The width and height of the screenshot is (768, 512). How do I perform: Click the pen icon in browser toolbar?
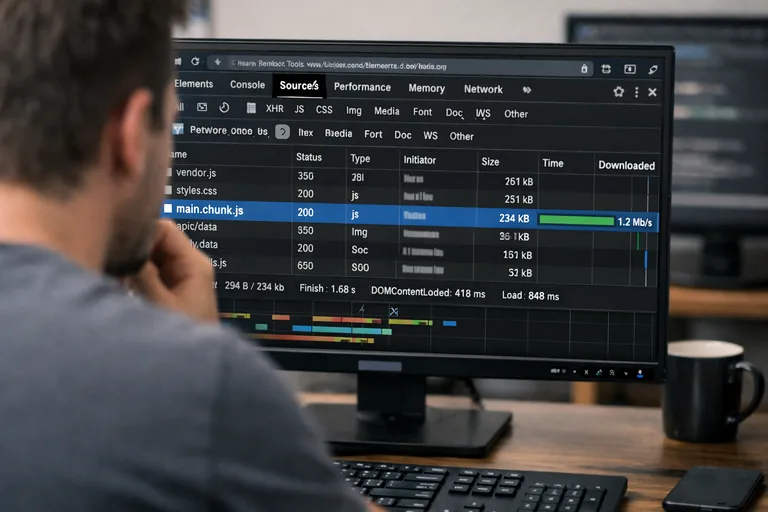[x=653, y=69]
